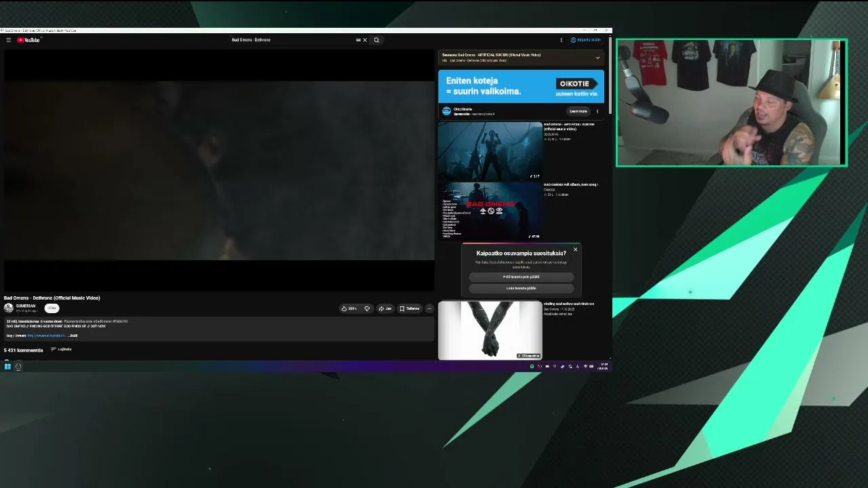Click the sign-in button in YouTube header

click(x=586, y=40)
